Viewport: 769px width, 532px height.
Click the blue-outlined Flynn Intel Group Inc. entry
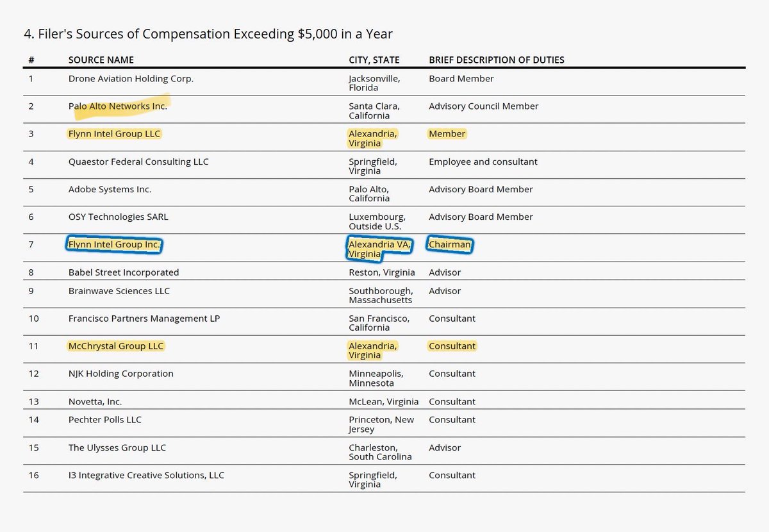coord(115,244)
